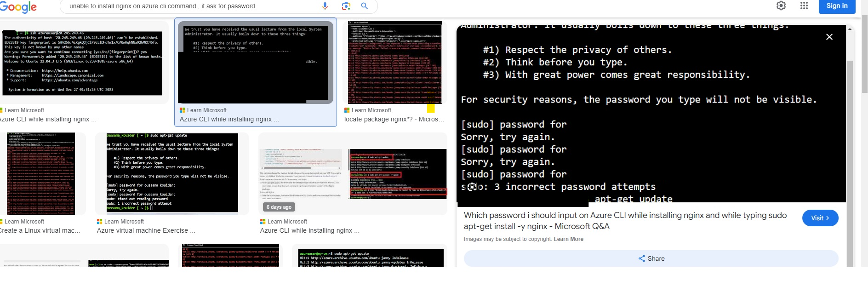Screen dimensions: 868x298
Task: Click 'Azure CLI while installing nginx' under 6 days ago
Action: [309, 230]
